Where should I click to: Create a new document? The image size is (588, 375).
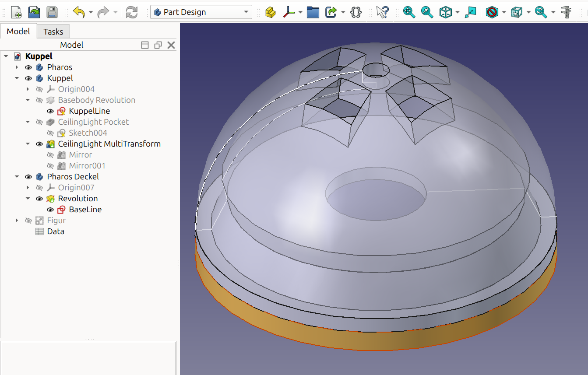[16, 12]
